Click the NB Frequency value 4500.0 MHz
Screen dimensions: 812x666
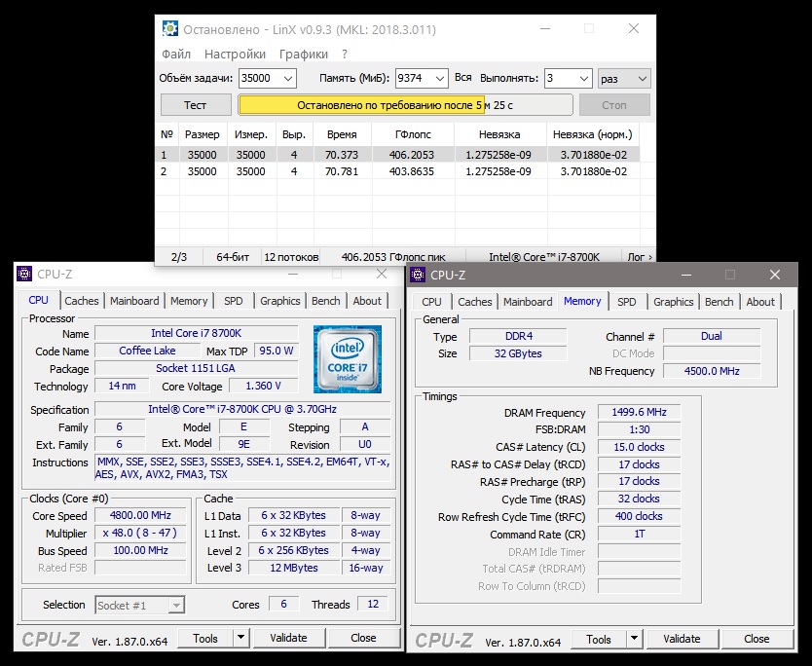click(712, 371)
